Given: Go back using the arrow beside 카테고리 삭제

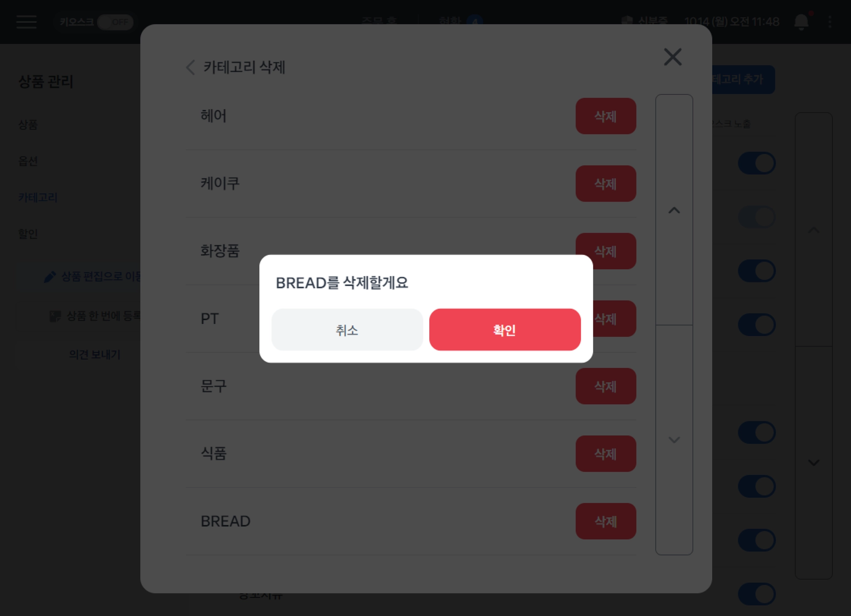Looking at the screenshot, I should click(x=190, y=67).
